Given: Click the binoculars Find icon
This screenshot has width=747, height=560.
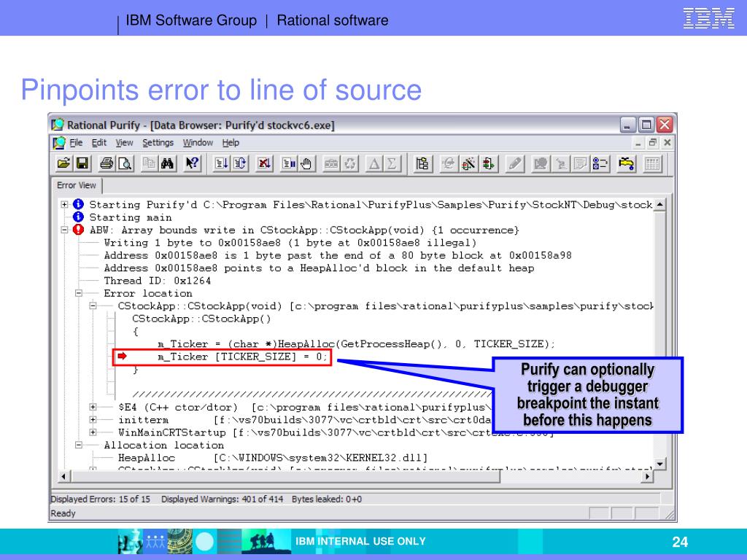Looking at the screenshot, I should [x=167, y=164].
